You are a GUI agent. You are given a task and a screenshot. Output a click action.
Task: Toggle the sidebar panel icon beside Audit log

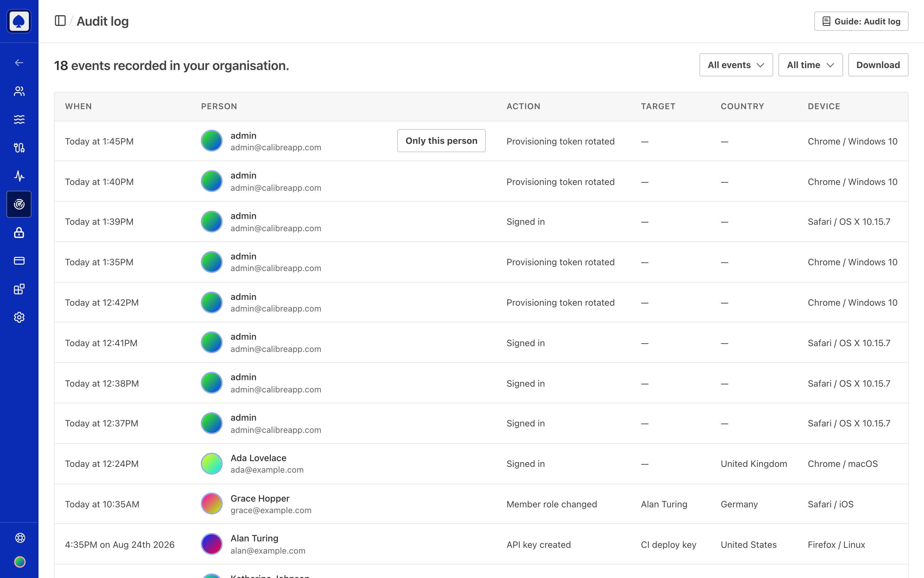pyautogui.click(x=60, y=21)
